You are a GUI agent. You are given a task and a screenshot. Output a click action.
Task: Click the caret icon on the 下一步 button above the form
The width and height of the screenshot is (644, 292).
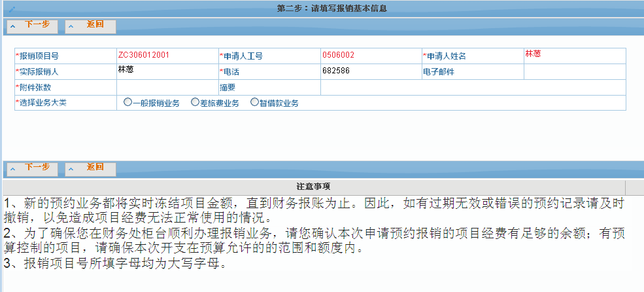pos(13,27)
